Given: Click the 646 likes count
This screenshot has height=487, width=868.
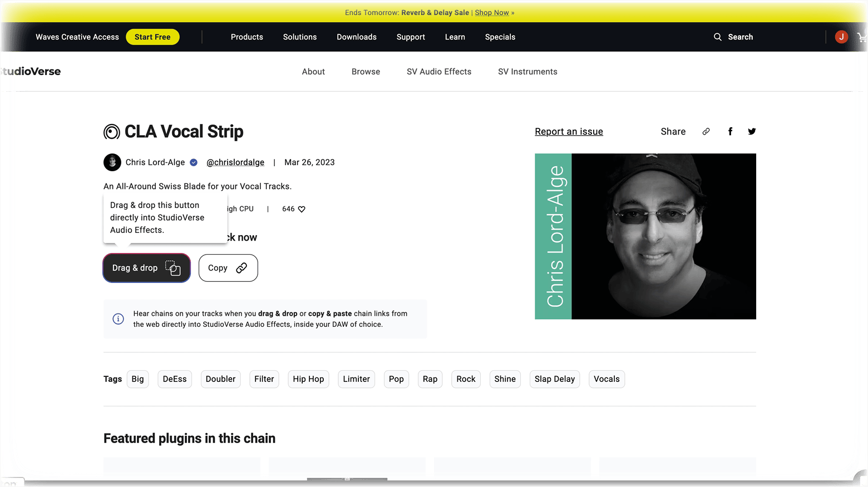Looking at the screenshot, I should coord(288,209).
